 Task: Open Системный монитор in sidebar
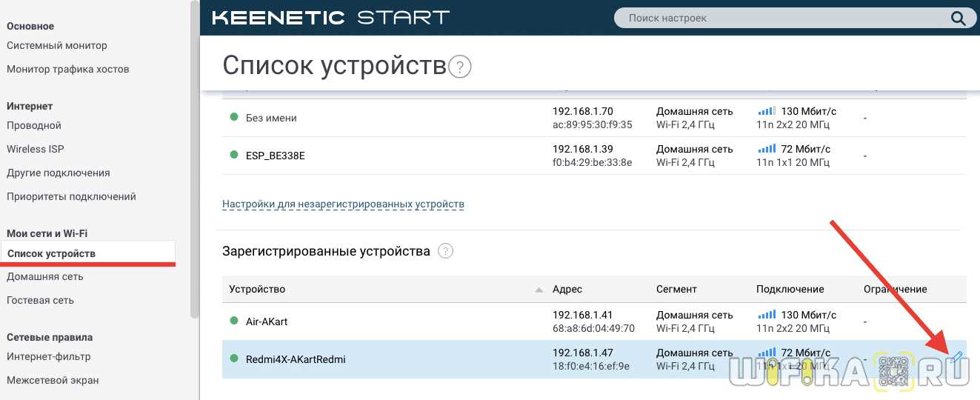(57, 45)
